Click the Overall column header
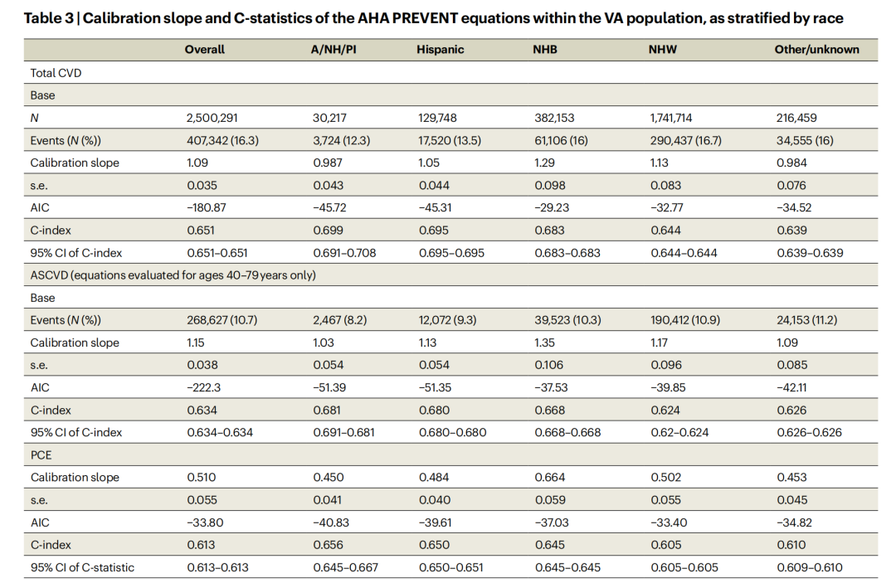 pos(205,50)
